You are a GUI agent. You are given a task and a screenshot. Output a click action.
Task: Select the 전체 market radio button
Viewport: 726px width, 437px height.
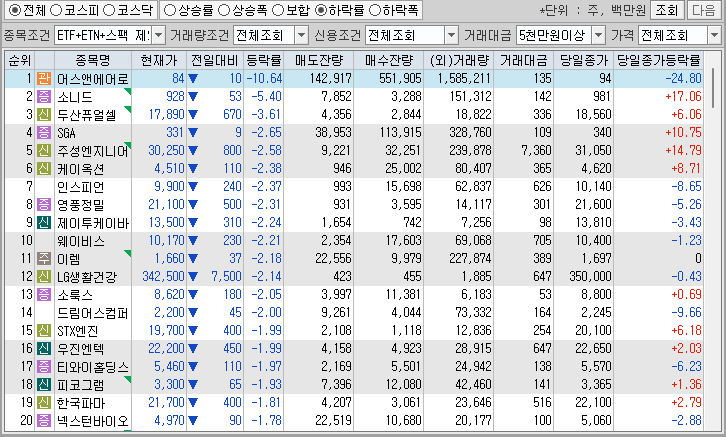[x=15, y=10]
